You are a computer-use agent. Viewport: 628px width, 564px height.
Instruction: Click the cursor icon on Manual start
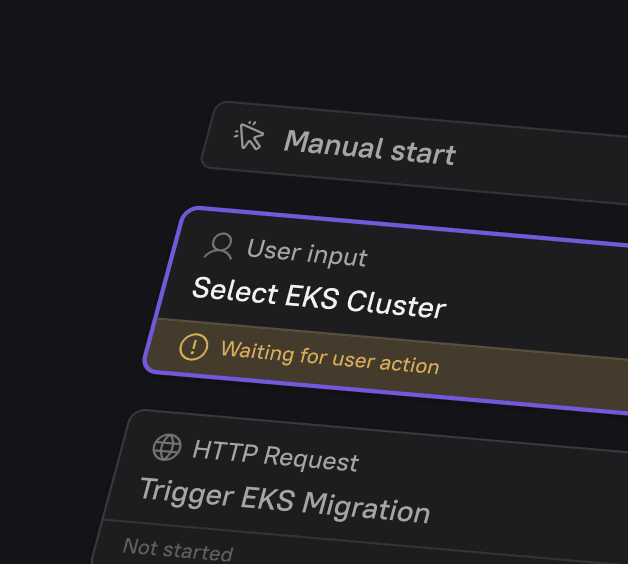249,136
